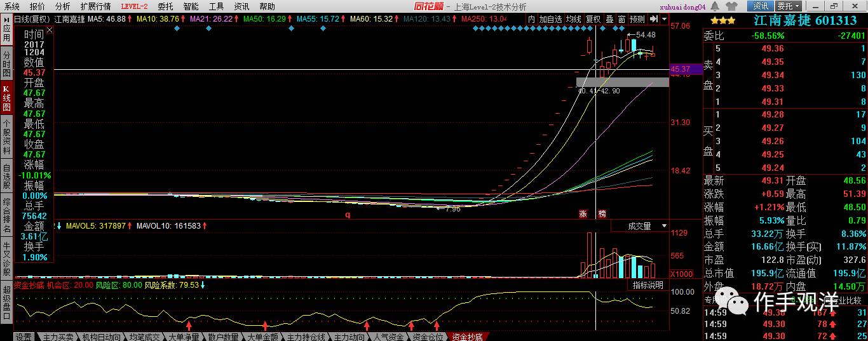
Task: Open the 委托 menu in menu bar
Action: 165,6
